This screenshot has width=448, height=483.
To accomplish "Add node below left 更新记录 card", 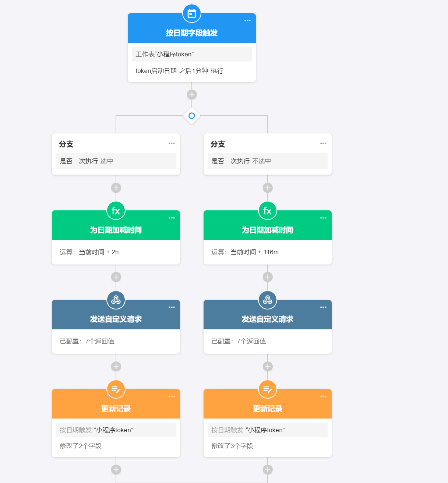I will pyautogui.click(x=116, y=470).
